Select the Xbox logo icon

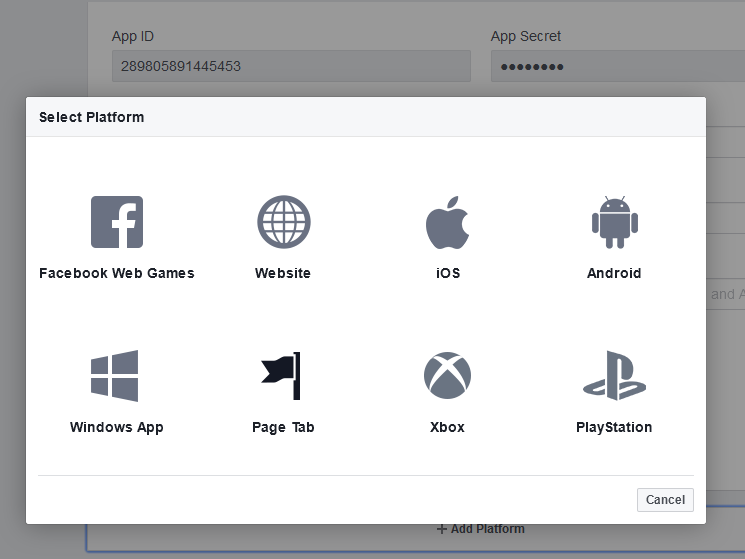tap(447, 376)
